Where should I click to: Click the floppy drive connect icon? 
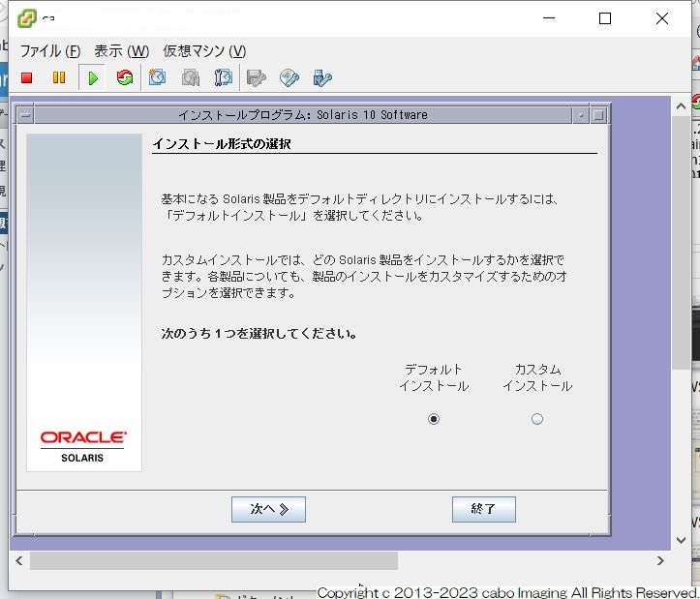coord(257,77)
